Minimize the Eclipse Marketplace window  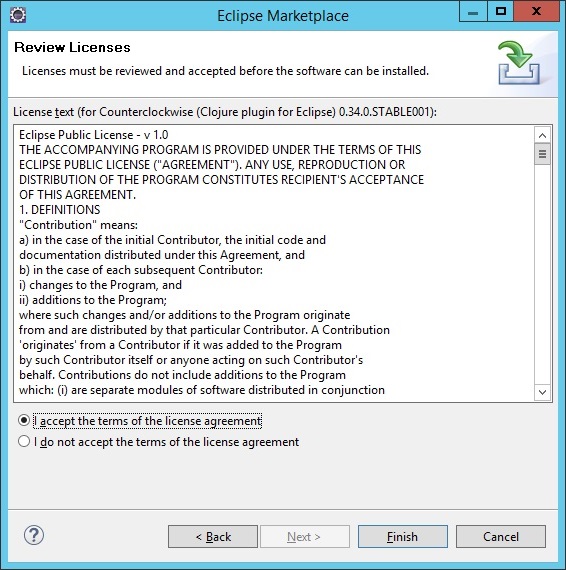click(x=473, y=12)
